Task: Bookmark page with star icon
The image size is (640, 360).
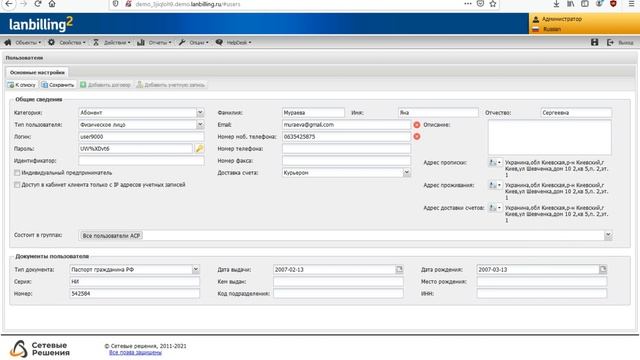Action: [493, 4]
